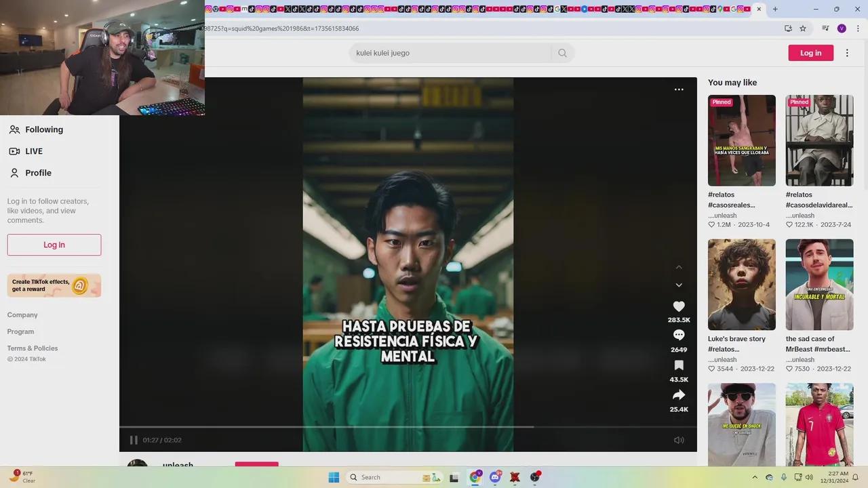The image size is (868, 488).
Task: Open "the sad case of MrBeast" video thumbnail
Action: (819, 285)
